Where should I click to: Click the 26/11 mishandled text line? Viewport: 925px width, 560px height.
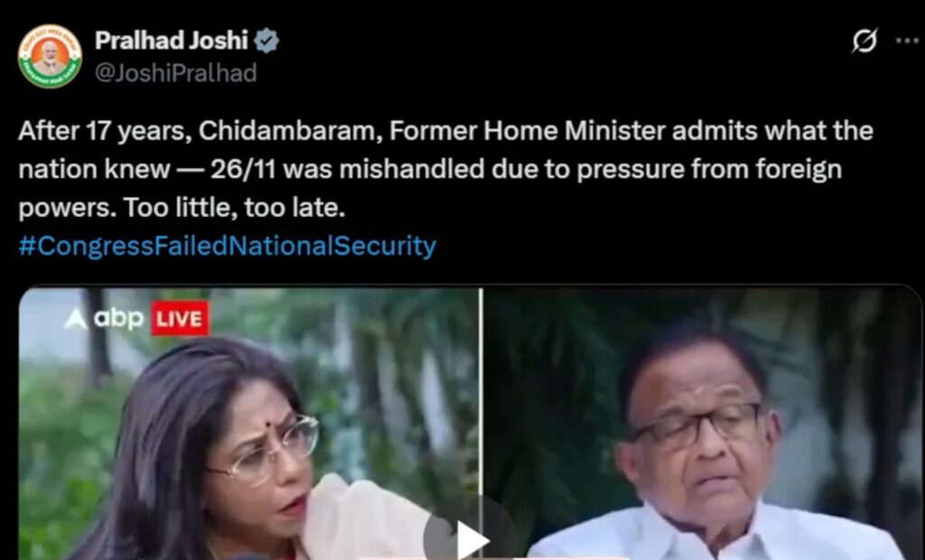click(430, 170)
